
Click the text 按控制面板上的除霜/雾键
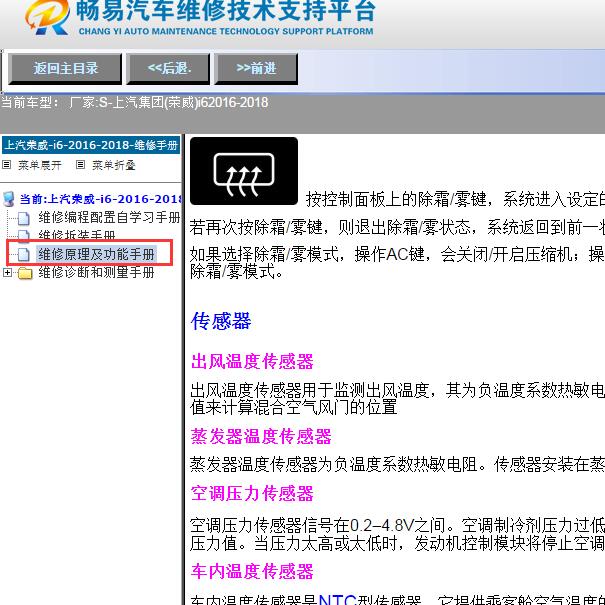coord(399,199)
